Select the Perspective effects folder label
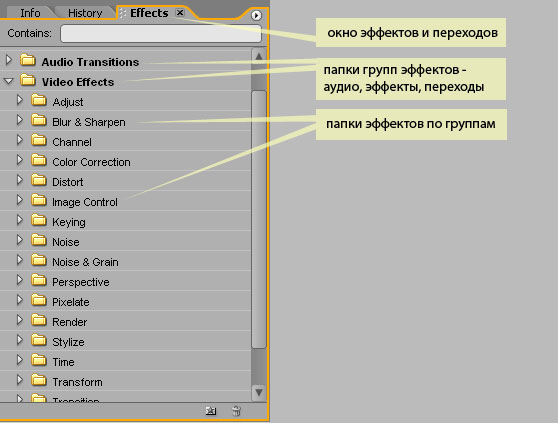 [x=81, y=282]
